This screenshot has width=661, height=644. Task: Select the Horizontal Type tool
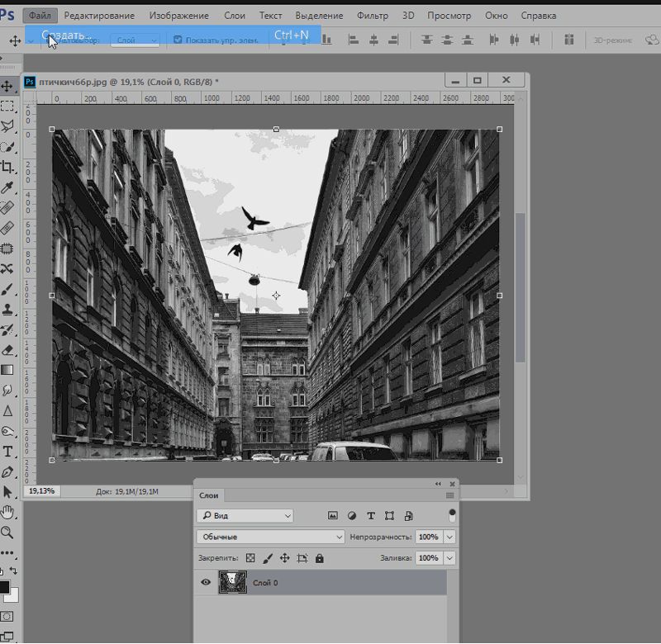(7, 452)
